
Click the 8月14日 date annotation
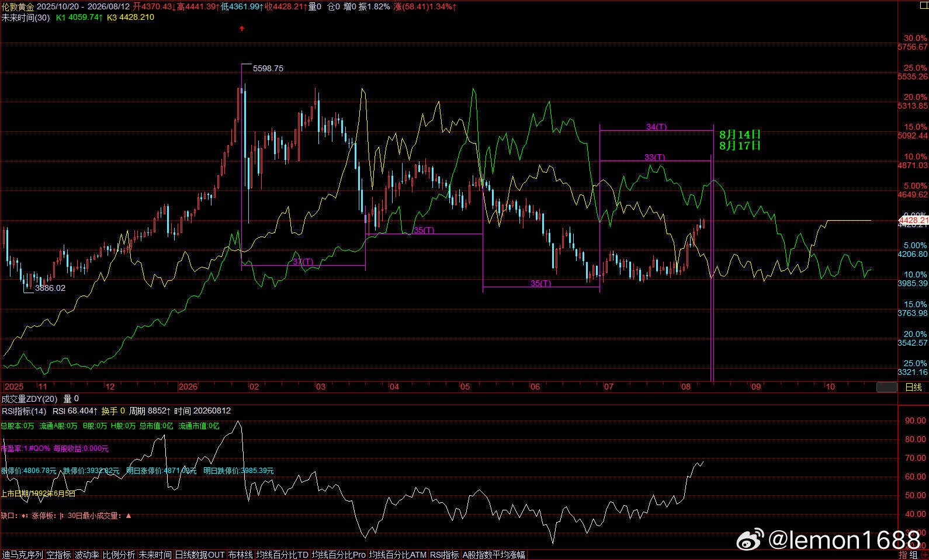740,135
